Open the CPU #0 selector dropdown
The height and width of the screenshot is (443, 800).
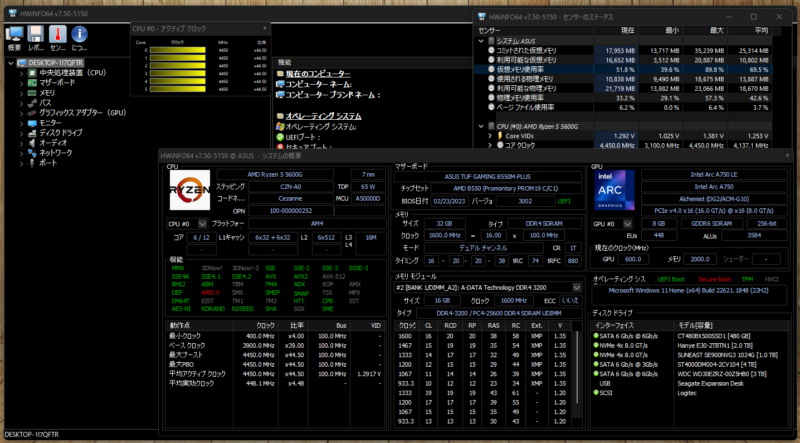click(x=202, y=224)
